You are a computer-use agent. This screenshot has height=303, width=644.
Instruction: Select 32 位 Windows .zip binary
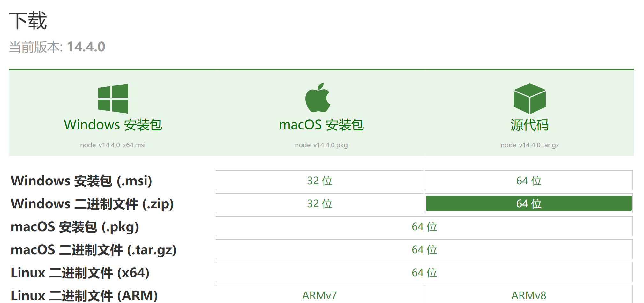pos(319,203)
